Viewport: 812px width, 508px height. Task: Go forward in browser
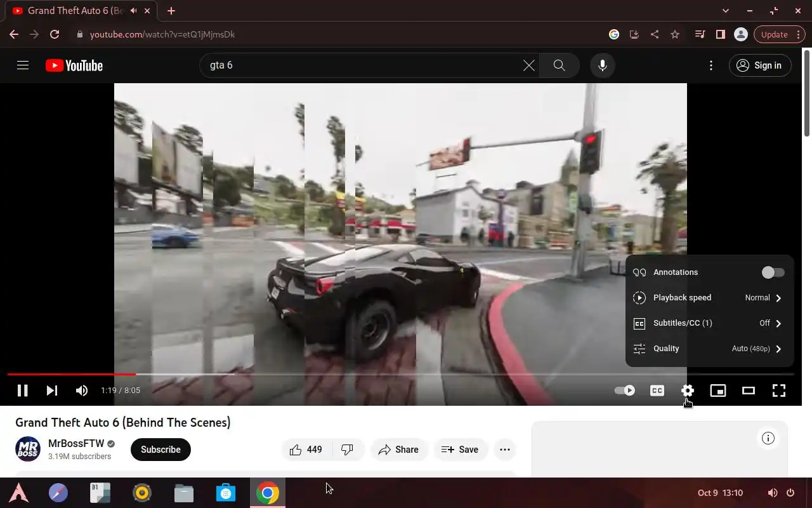tap(34, 34)
